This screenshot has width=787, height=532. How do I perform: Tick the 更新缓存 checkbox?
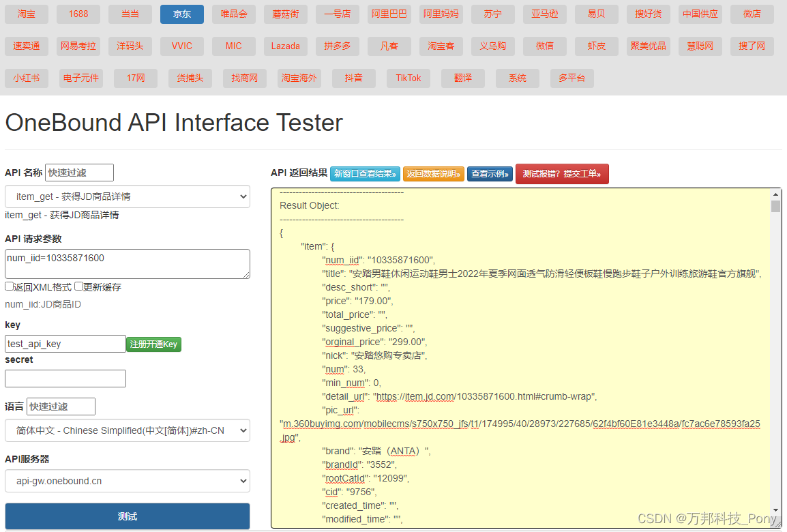[x=79, y=286]
